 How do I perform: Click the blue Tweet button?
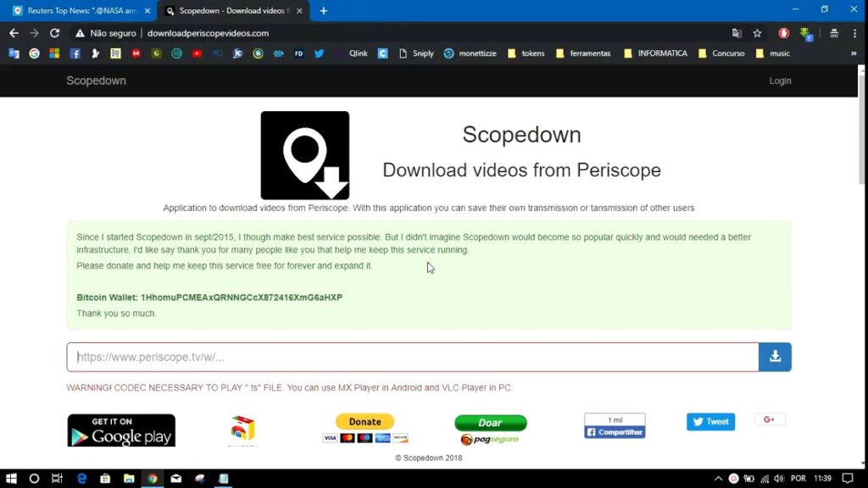tap(711, 422)
